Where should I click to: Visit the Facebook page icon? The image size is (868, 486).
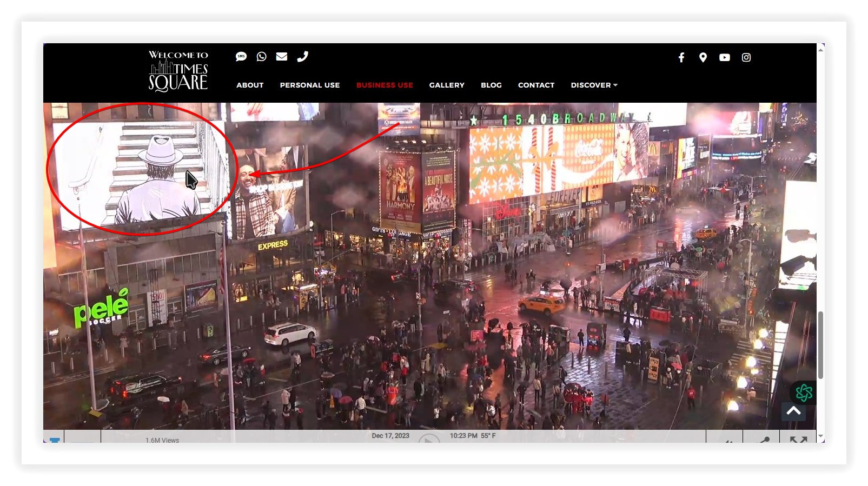coord(681,57)
